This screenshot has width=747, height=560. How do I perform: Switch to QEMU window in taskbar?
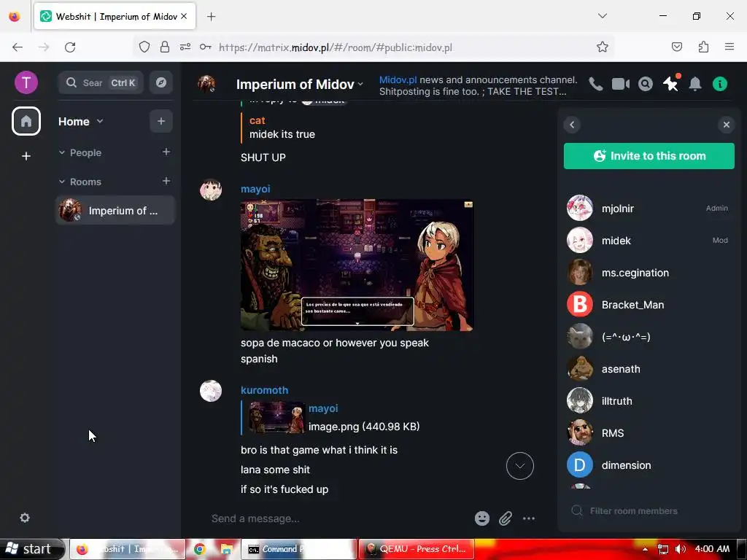[x=417, y=549]
